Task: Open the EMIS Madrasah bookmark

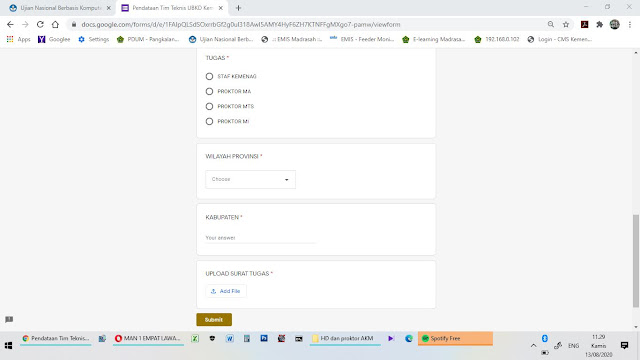Action: coord(291,39)
